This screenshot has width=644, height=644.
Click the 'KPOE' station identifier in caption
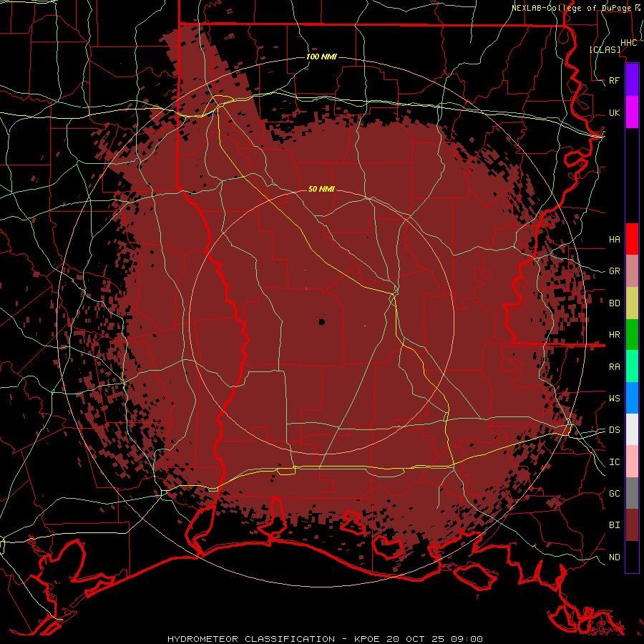click(368, 639)
